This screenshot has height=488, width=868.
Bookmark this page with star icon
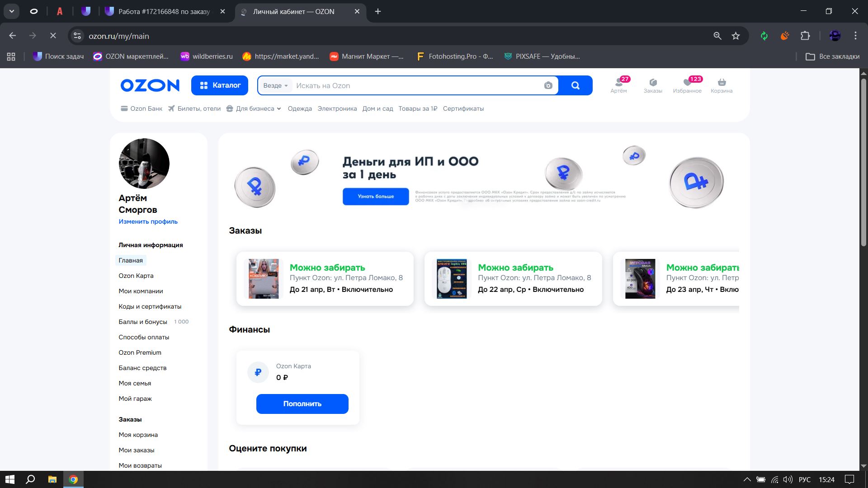pyautogui.click(x=736, y=36)
